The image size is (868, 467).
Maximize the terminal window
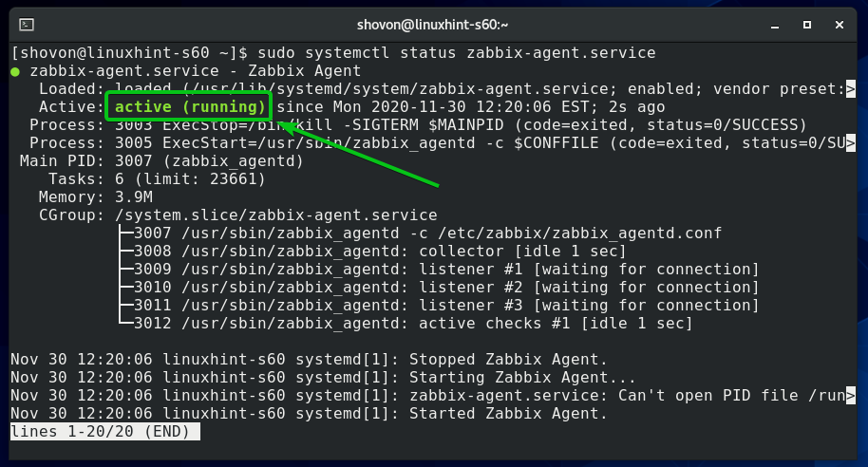click(805, 22)
